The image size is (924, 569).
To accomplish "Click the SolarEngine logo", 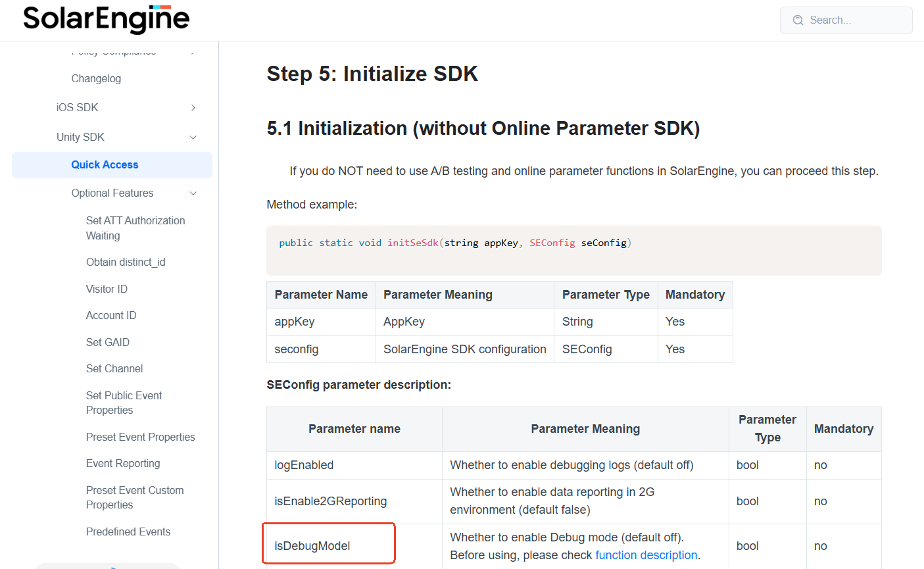I will [x=106, y=19].
